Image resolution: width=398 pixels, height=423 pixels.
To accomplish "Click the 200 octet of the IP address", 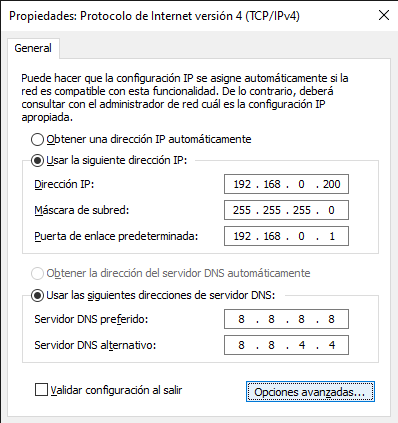I will click(331, 184).
